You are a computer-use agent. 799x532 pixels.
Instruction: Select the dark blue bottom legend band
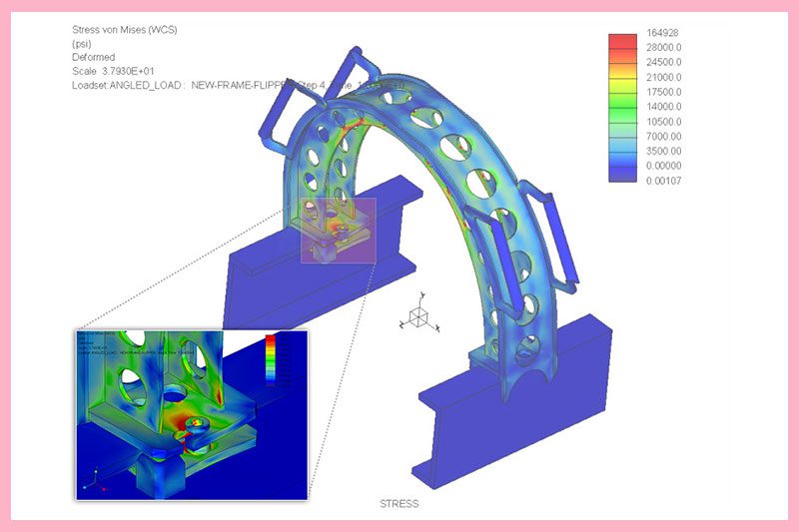(x=623, y=172)
